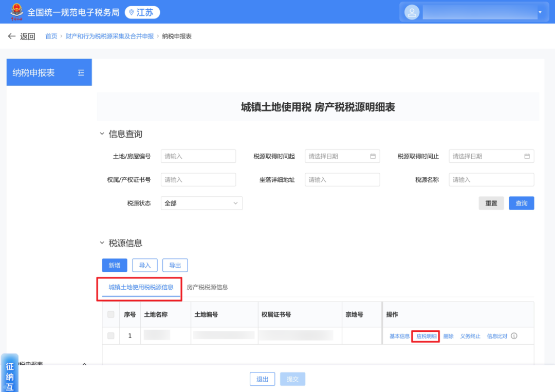
Task: Click the 导出 button
Action: coord(175,265)
